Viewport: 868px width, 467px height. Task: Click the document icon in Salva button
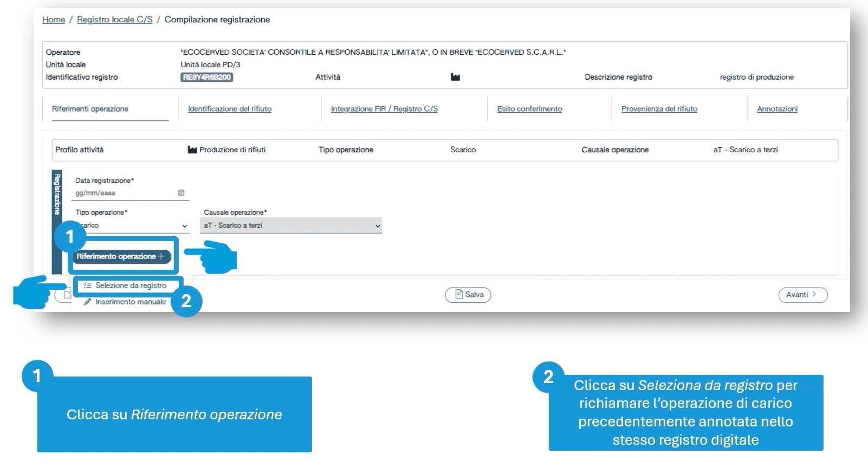click(459, 295)
